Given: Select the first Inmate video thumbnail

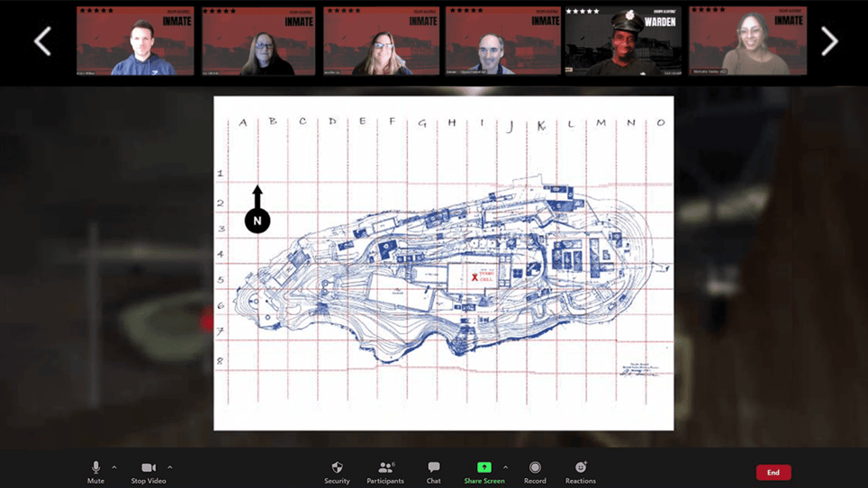Looking at the screenshot, I should tap(135, 41).
